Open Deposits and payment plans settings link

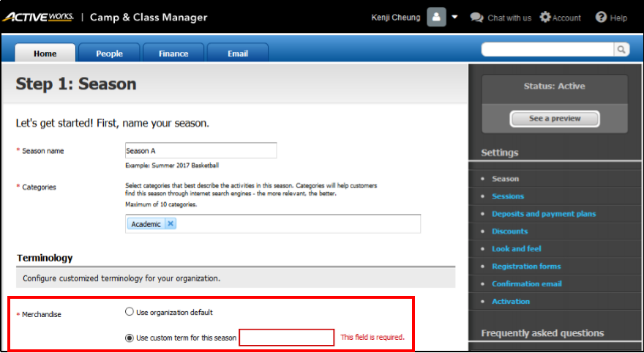(x=544, y=214)
